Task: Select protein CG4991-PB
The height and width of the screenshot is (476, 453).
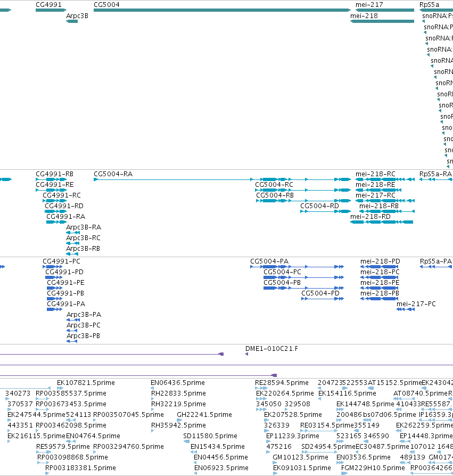Action: (x=55, y=298)
